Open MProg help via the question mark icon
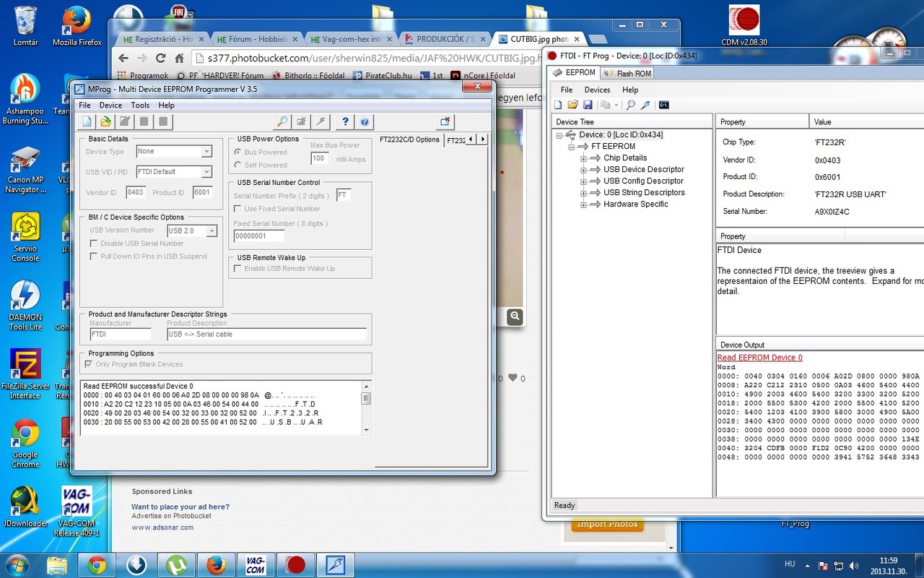The image size is (924, 578). tap(346, 121)
